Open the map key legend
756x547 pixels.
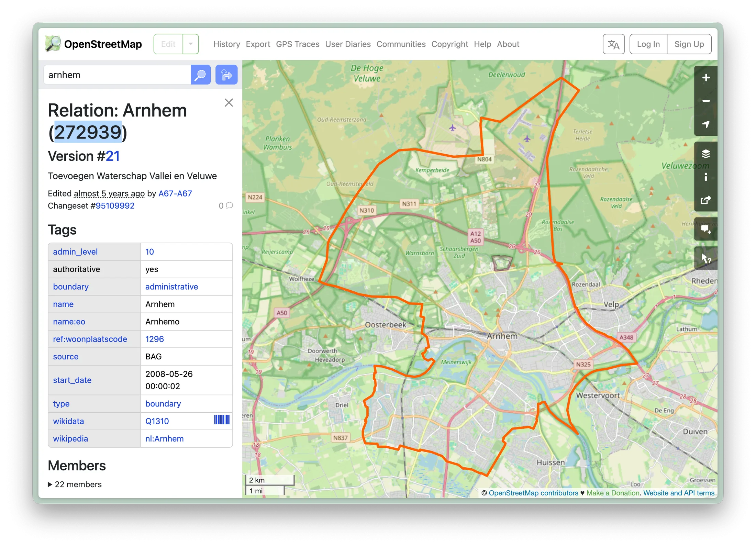706,177
